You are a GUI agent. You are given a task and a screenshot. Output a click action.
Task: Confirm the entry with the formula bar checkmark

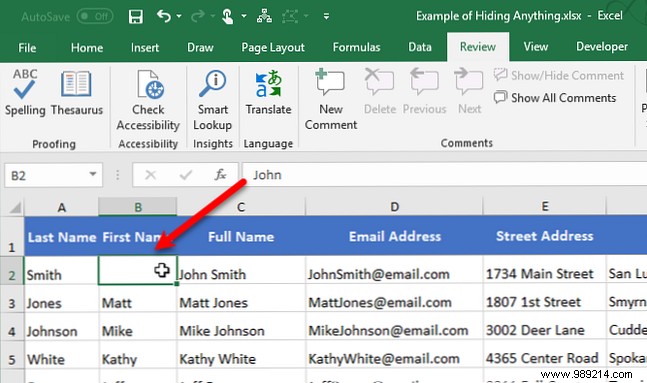[x=186, y=175]
